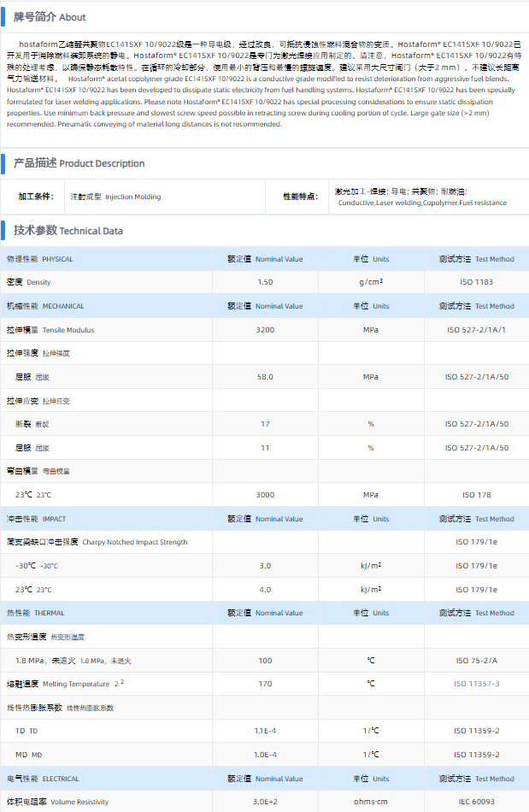Select the MD row label
Screen dimensions: 529x812
[28, 755]
